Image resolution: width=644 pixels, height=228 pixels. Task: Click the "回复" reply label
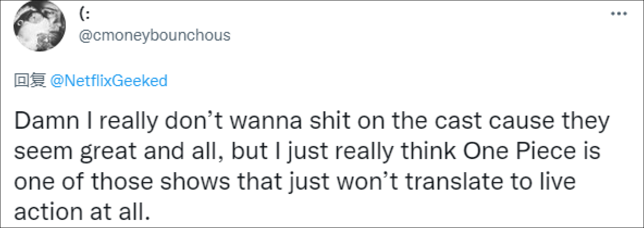(x=30, y=81)
